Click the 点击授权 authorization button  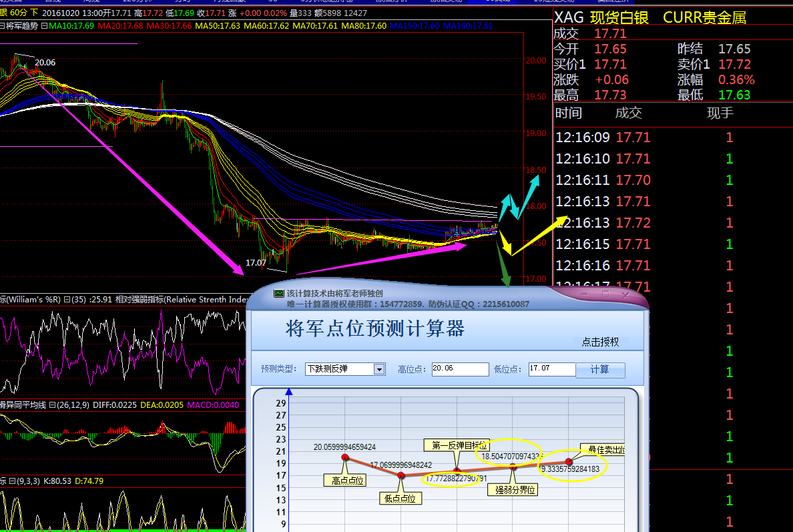pyautogui.click(x=600, y=342)
